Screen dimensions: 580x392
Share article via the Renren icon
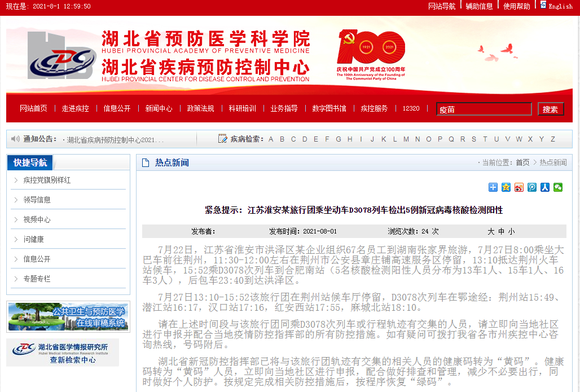(x=545, y=187)
